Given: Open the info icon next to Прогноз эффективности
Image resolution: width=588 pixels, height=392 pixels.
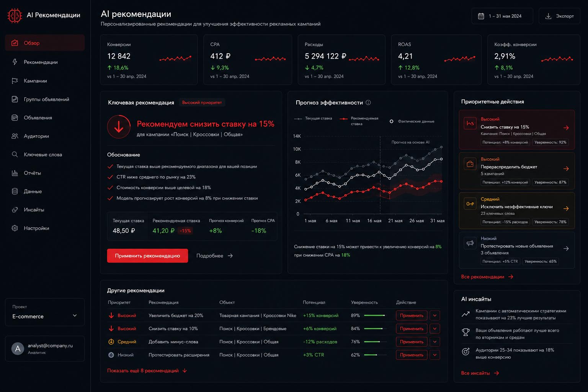Looking at the screenshot, I should [x=368, y=103].
